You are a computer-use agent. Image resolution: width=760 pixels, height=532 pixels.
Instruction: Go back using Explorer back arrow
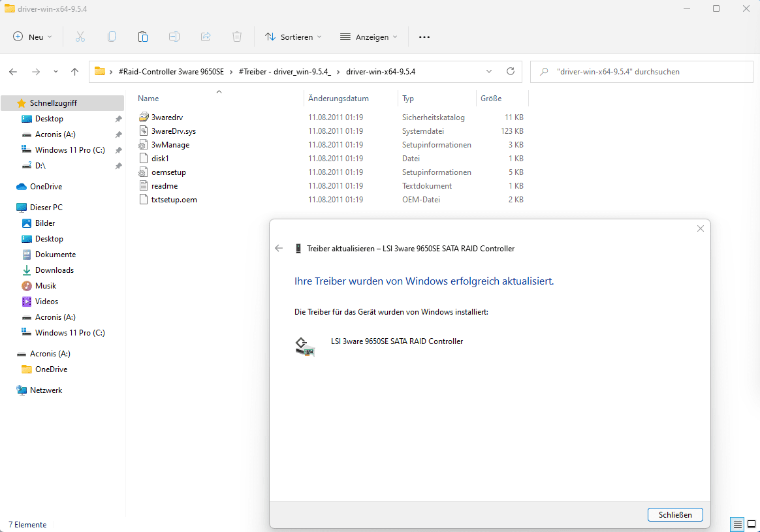(13, 72)
